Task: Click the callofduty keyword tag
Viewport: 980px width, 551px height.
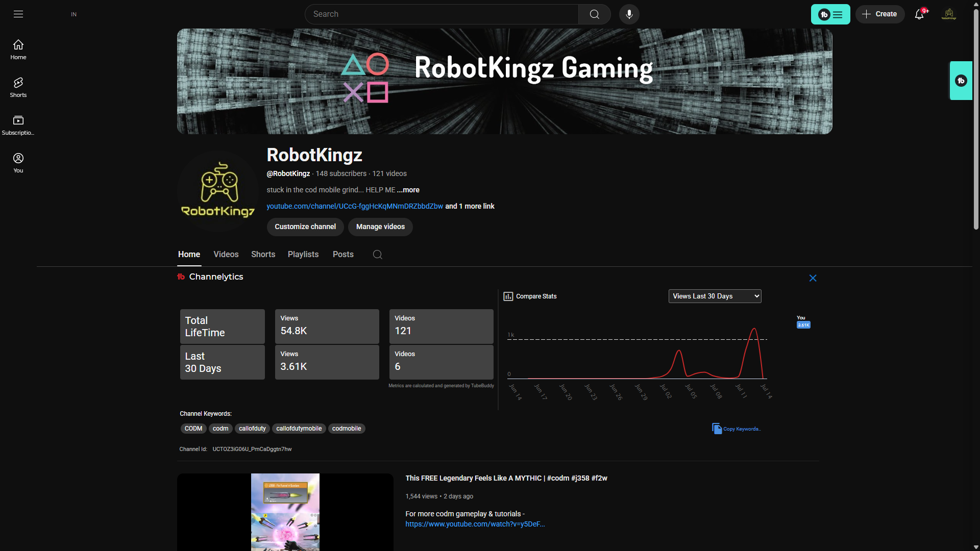Action: tap(252, 429)
